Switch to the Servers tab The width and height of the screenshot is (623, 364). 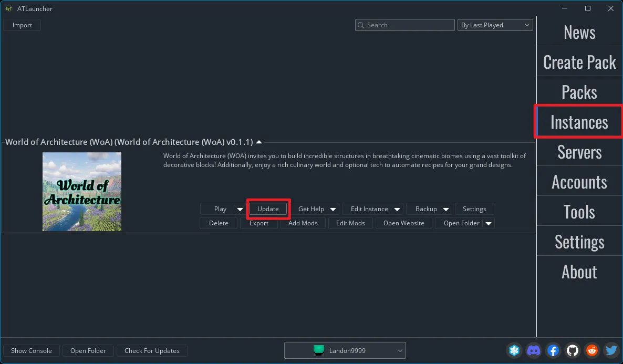pos(579,152)
